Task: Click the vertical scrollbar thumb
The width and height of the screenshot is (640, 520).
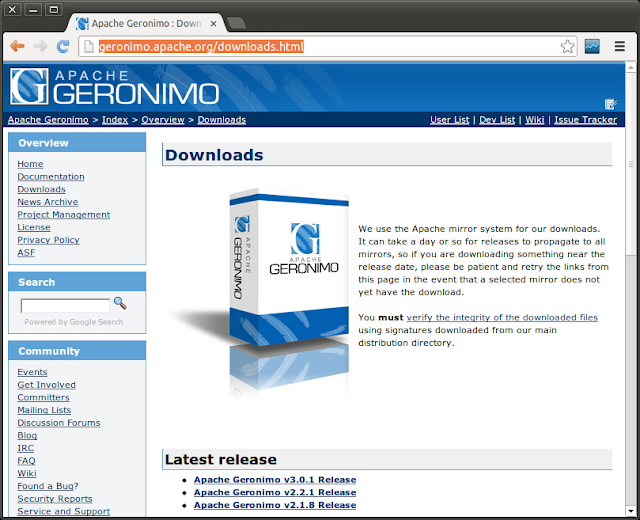Action: (x=631, y=164)
